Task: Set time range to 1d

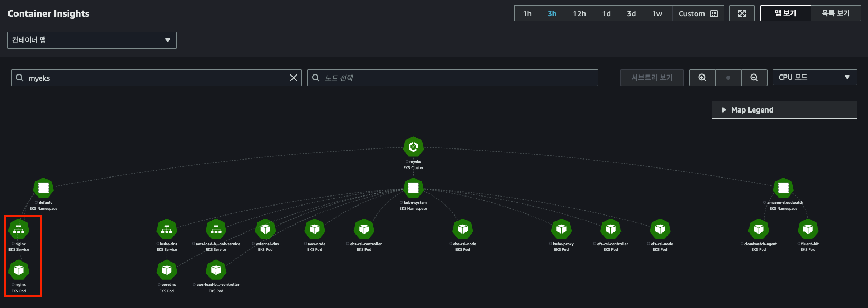Action: click(607, 14)
